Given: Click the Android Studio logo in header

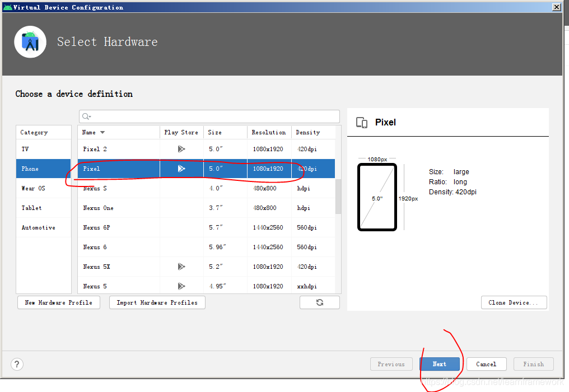Looking at the screenshot, I should [30, 42].
